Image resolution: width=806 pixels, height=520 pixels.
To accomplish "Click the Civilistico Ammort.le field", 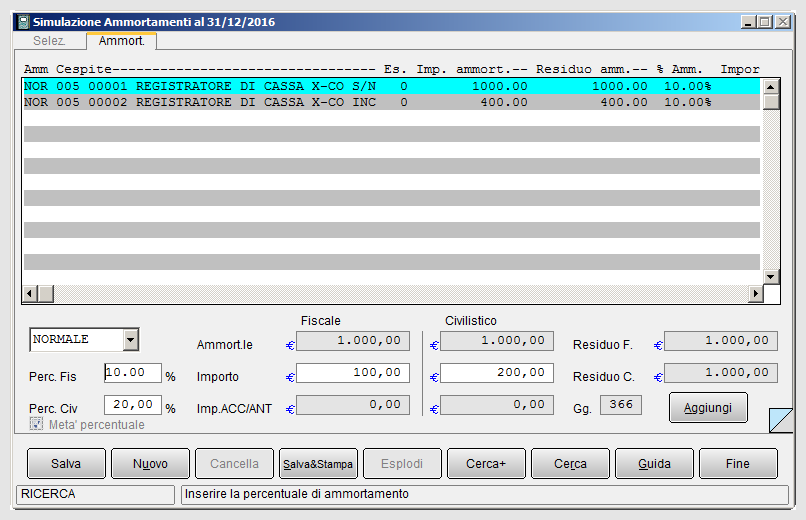I will pyautogui.click(x=497, y=341).
